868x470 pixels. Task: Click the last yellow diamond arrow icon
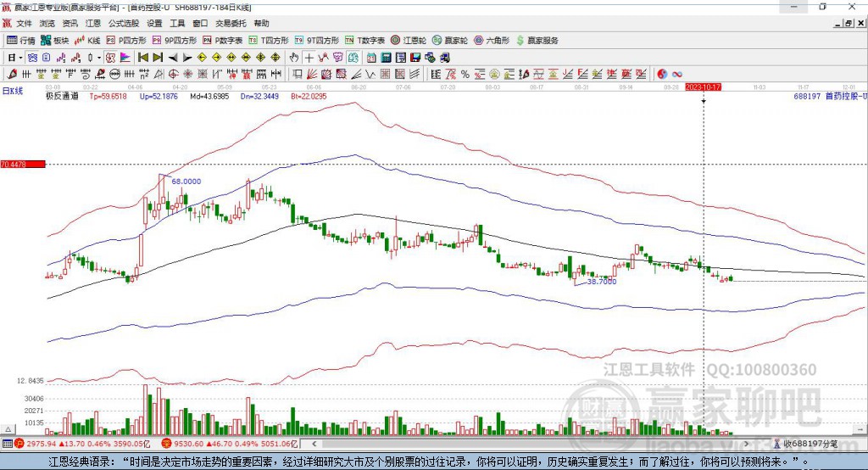click(275, 58)
